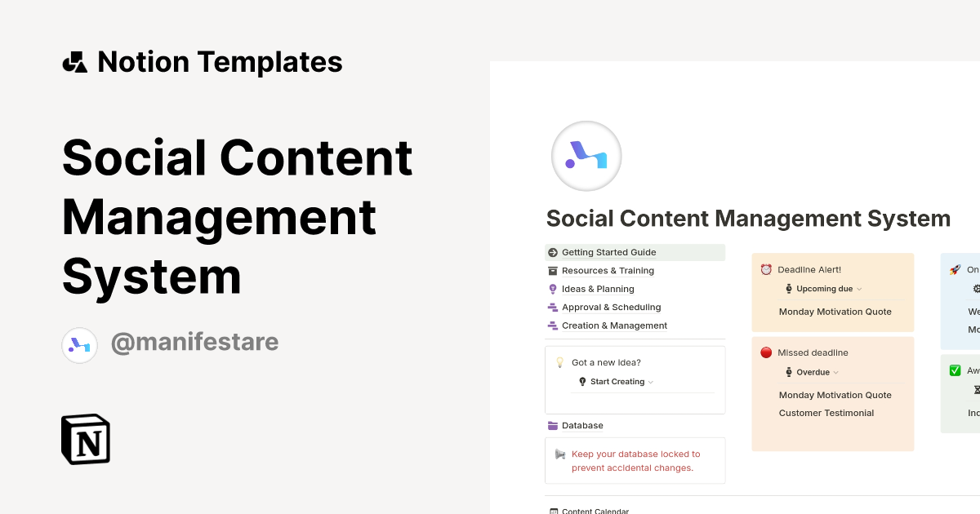Screen dimensions: 980x514
Task: Click the @manifestare creator avatar
Action: (x=79, y=344)
